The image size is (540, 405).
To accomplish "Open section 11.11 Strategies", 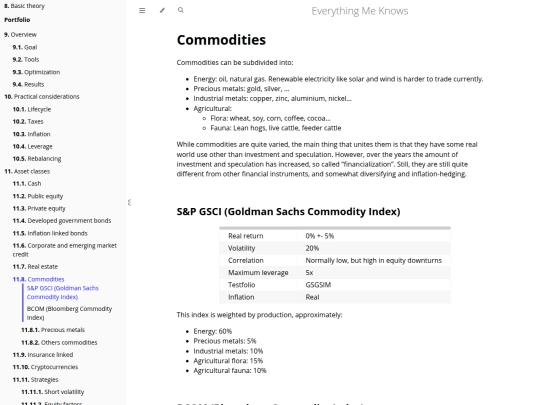I will tap(35, 380).
